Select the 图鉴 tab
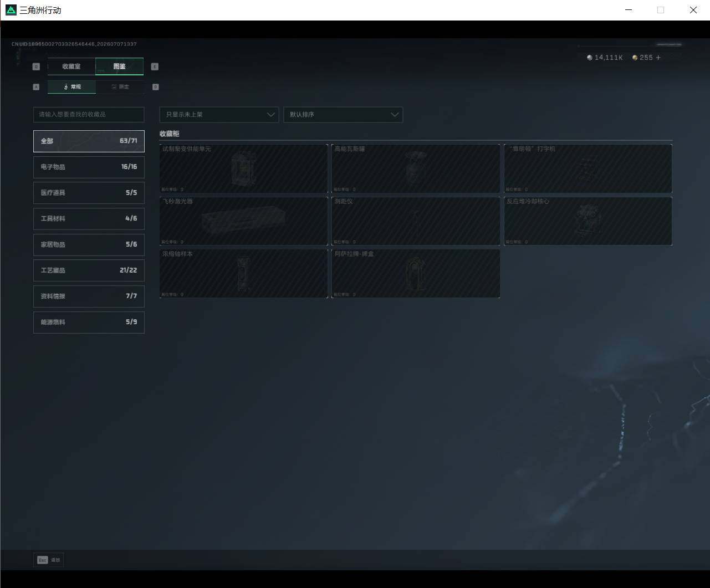 point(119,67)
